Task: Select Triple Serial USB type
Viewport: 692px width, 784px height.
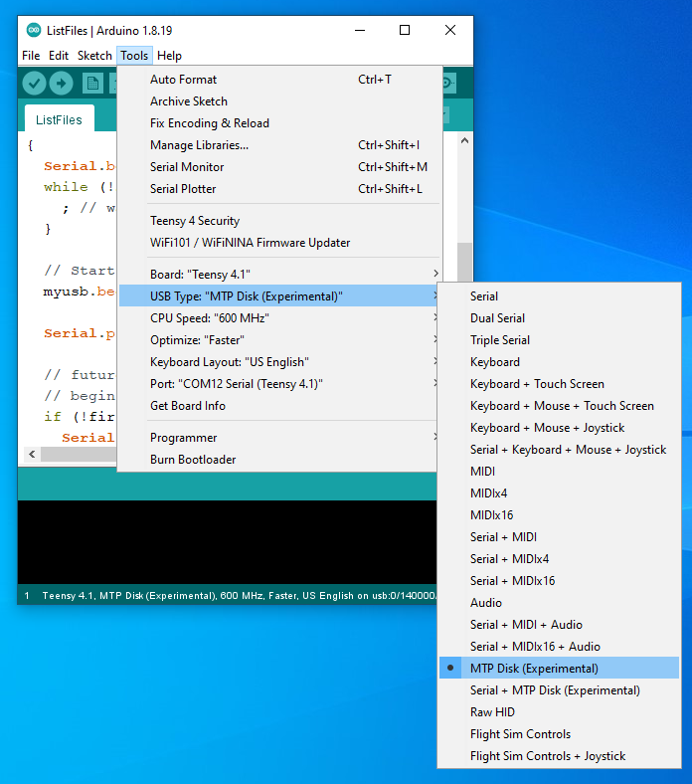Action: click(x=559, y=340)
